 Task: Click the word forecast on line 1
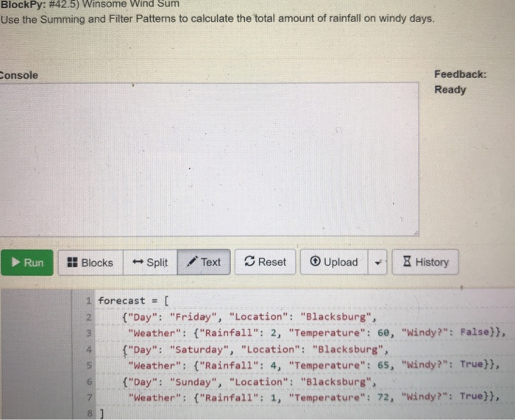pyautogui.click(x=121, y=300)
